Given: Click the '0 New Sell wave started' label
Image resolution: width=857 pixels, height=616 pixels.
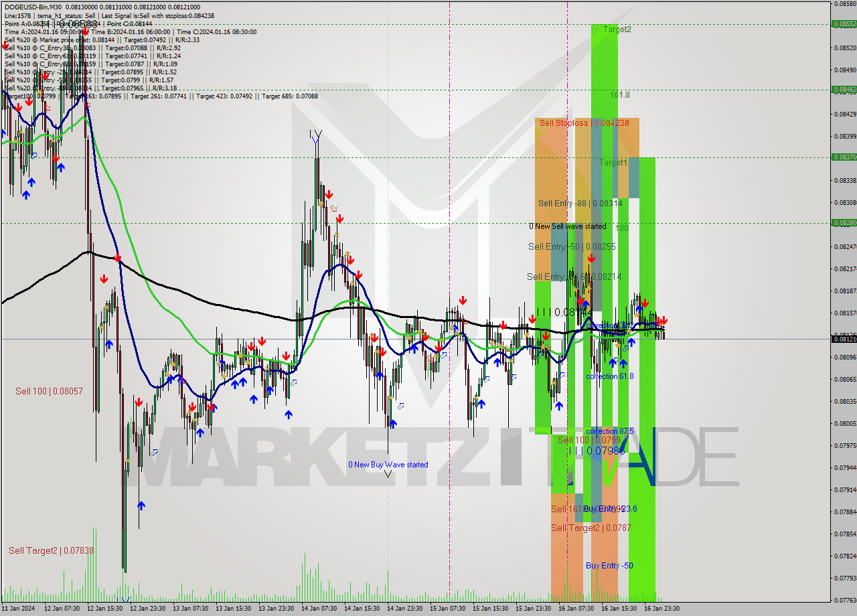Looking at the screenshot, I should coord(567,226).
